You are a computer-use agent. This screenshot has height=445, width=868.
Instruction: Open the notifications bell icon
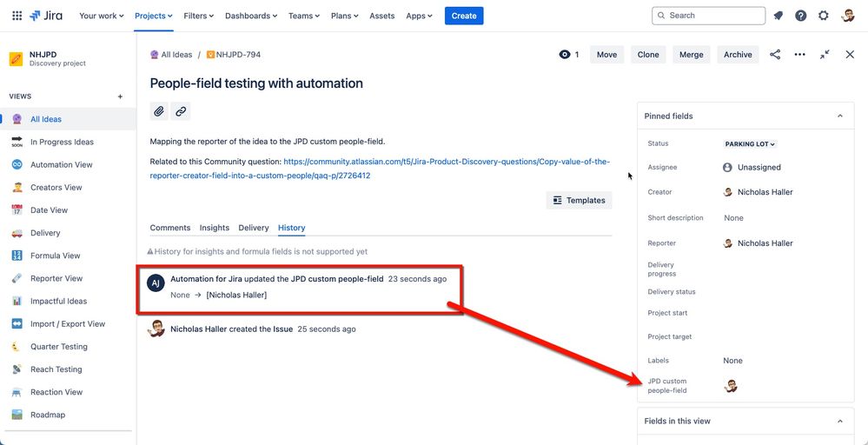[779, 16]
